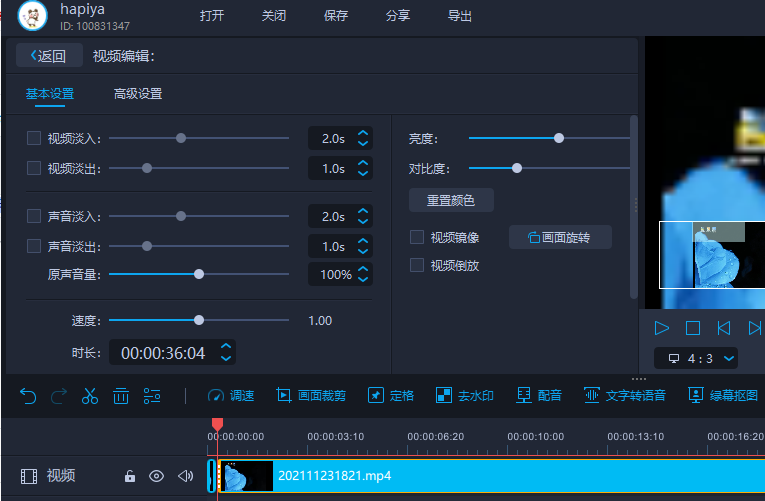Screen dimensions: 765x501
Task: Open the 调速 speed adjust tool
Action: pos(231,396)
